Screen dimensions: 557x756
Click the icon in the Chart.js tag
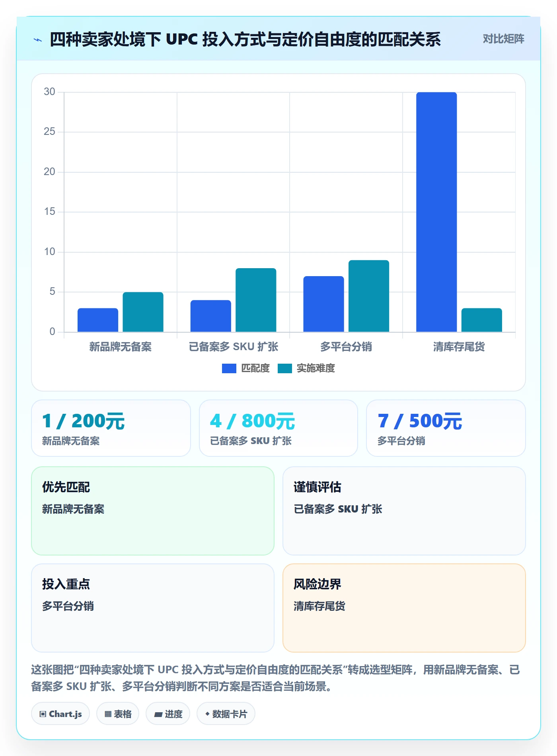point(43,714)
